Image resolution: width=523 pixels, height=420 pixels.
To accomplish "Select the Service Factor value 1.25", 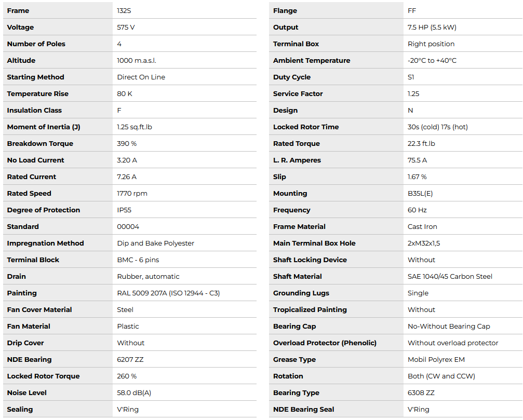I will (413, 94).
